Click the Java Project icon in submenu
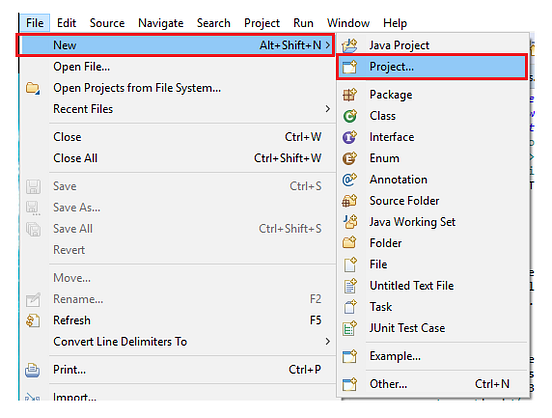The width and height of the screenshot is (552, 418). tap(350, 45)
